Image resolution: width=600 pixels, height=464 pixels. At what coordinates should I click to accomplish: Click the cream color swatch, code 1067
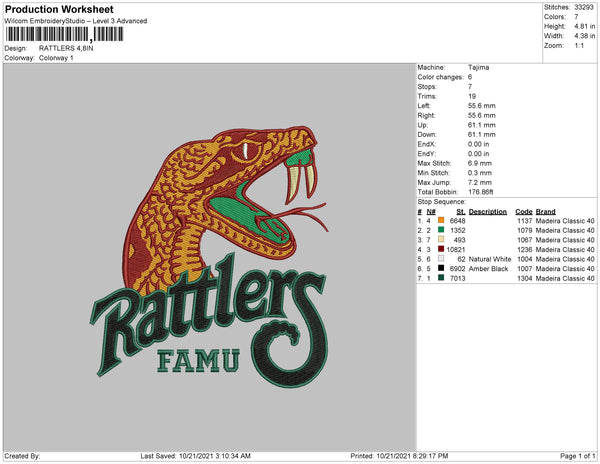click(441, 239)
